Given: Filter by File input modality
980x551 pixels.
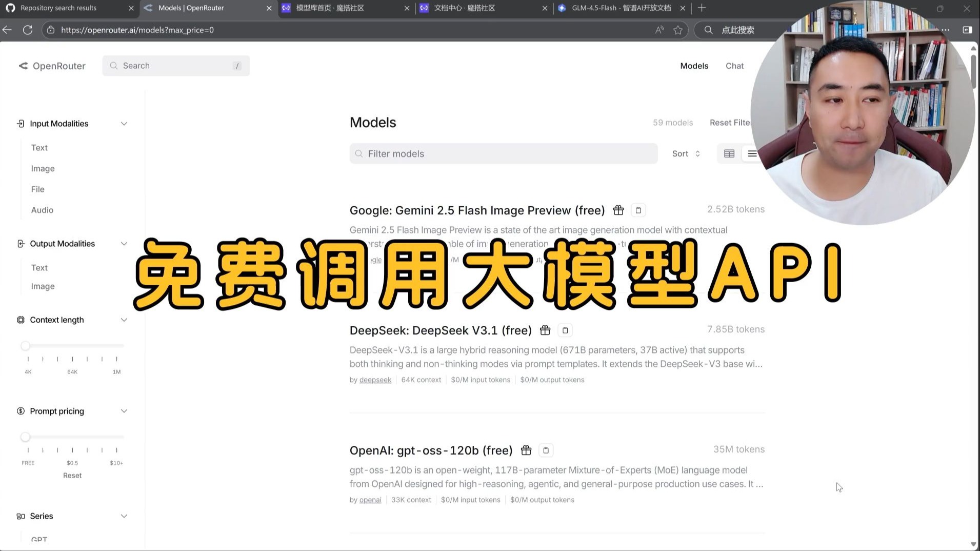Looking at the screenshot, I should click(x=38, y=189).
